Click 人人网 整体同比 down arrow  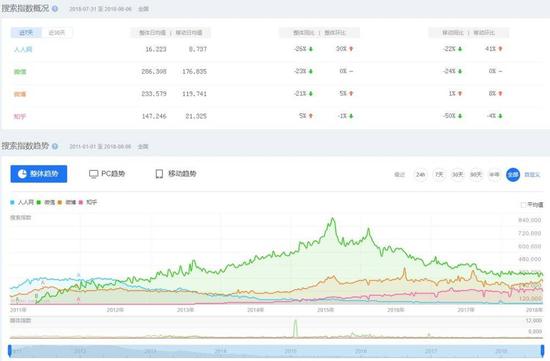pyautogui.click(x=311, y=49)
